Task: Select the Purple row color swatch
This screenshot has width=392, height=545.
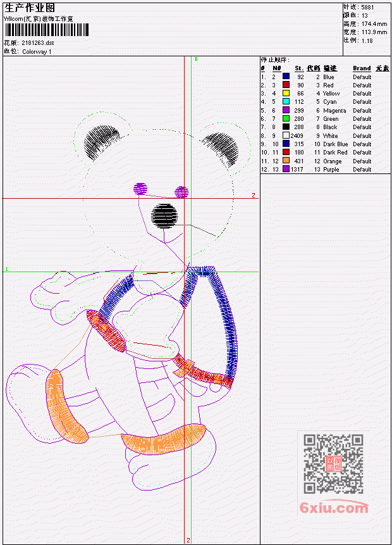Action: [286, 169]
